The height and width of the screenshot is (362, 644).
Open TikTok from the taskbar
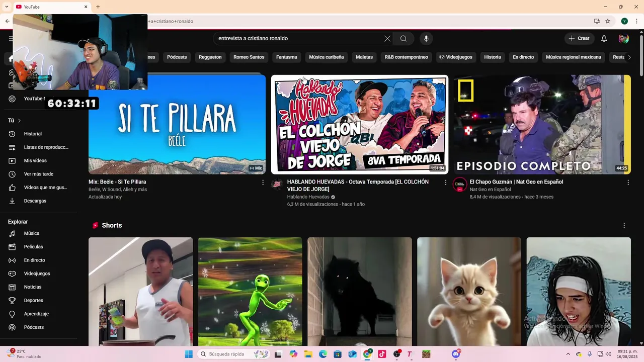tap(382, 354)
